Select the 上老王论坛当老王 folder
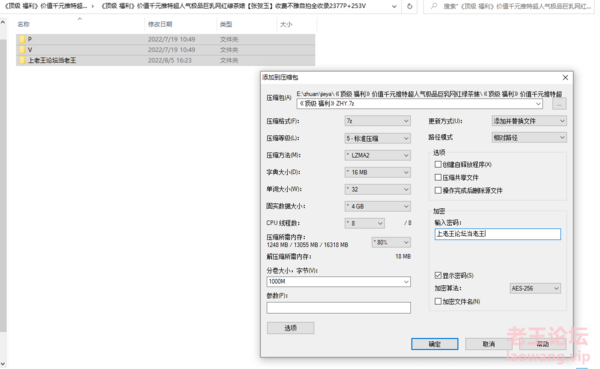Image resolution: width=600 pixels, height=369 pixels. (165, 60)
